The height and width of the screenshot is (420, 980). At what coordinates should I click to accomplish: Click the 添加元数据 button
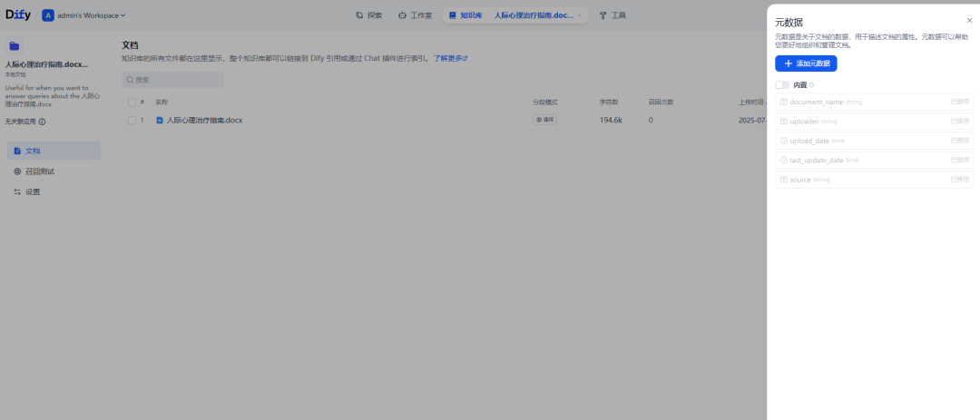pyautogui.click(x=806, y=63)
